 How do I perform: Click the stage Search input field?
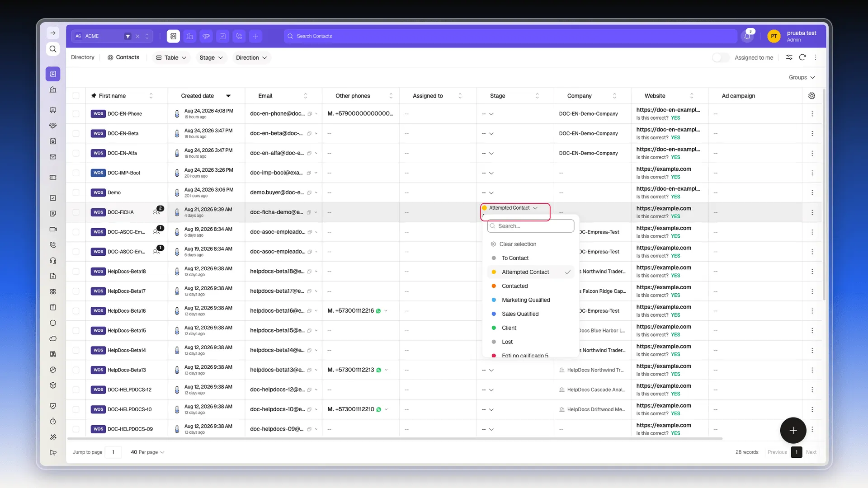pyautogui.click(x=531, y=226)
